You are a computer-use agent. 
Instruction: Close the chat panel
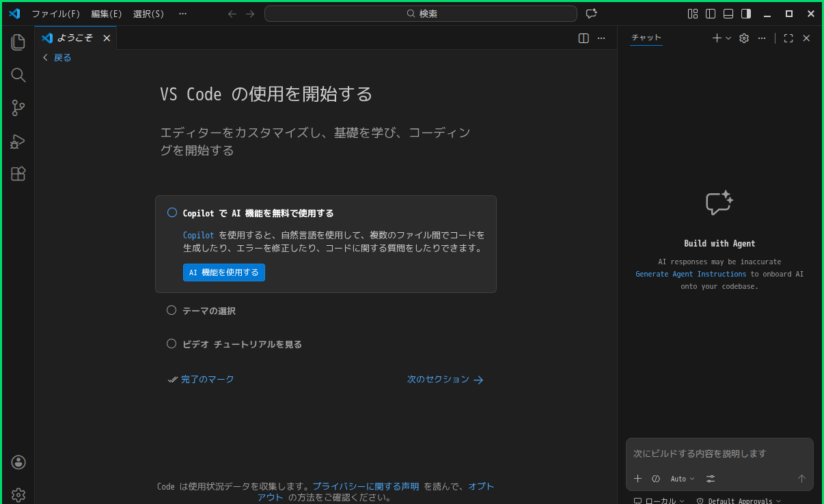coord(806,38)
